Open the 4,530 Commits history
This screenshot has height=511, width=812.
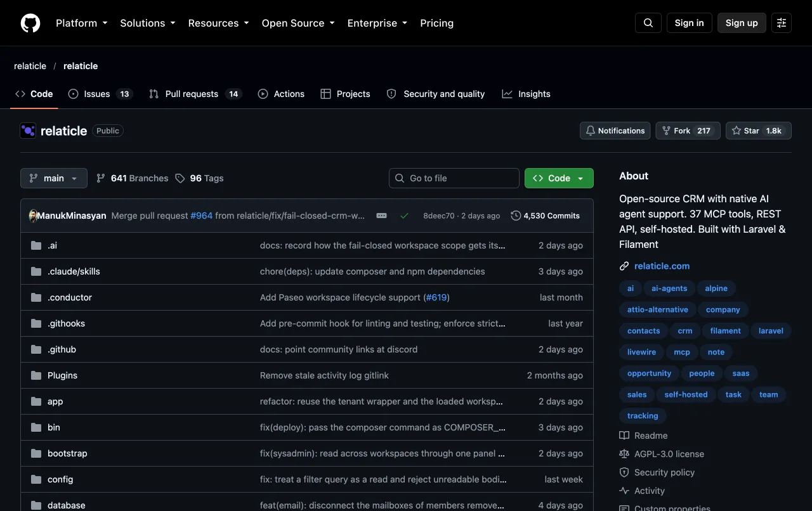pos(546,216)
